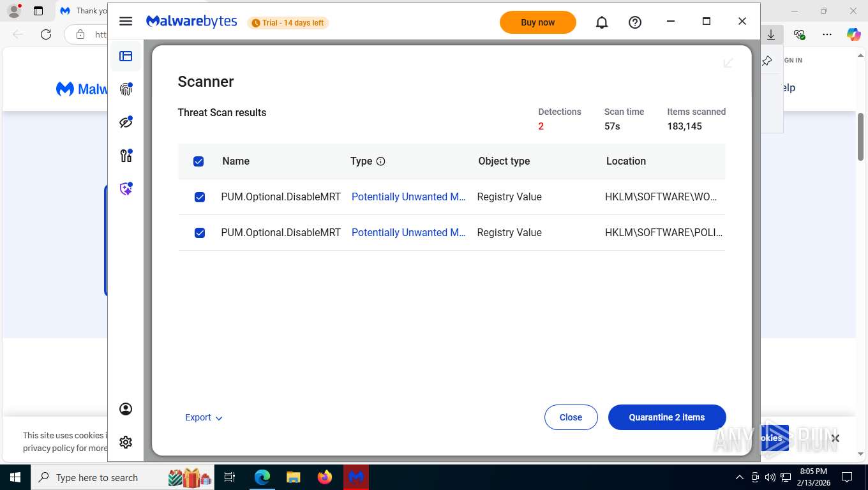Click the Malwarebytes taskbar icon
868x490 pixels.
coord(356,477)
